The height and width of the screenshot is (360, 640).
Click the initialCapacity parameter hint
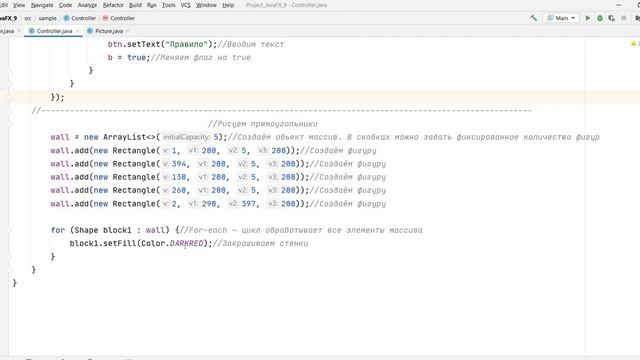point(186,137)
